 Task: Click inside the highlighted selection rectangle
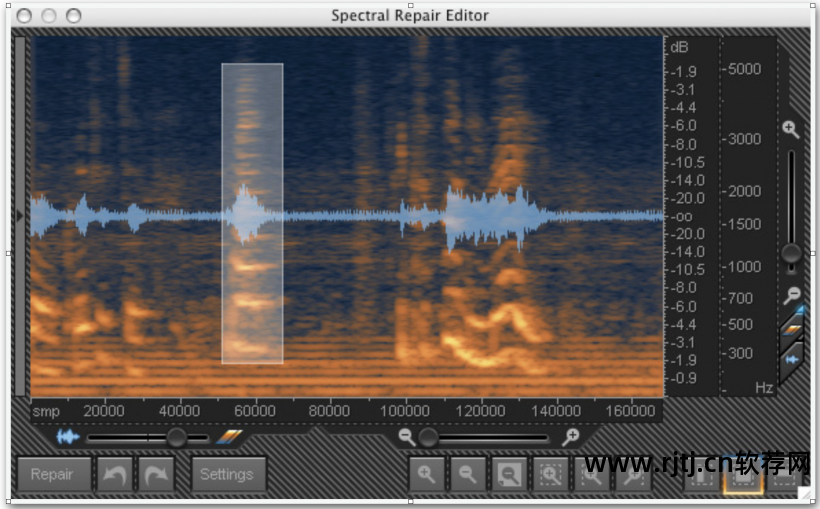tap(253, 213)
